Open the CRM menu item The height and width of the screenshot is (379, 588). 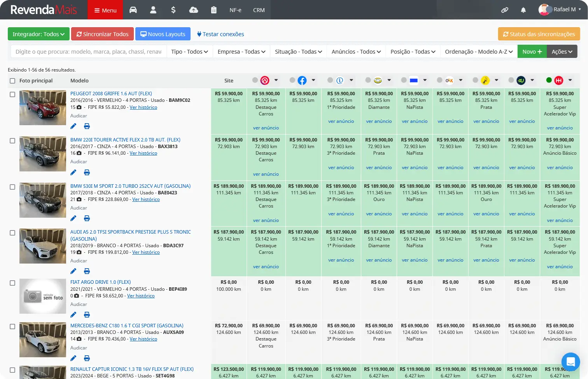pos(259,10)
